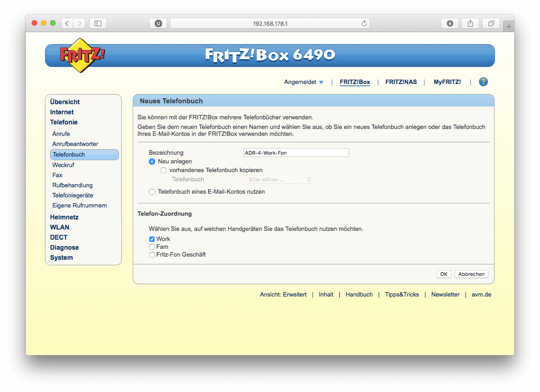Open Internet in the sidebar
Viewport: 540px width, 392px height.
point(62,112)
